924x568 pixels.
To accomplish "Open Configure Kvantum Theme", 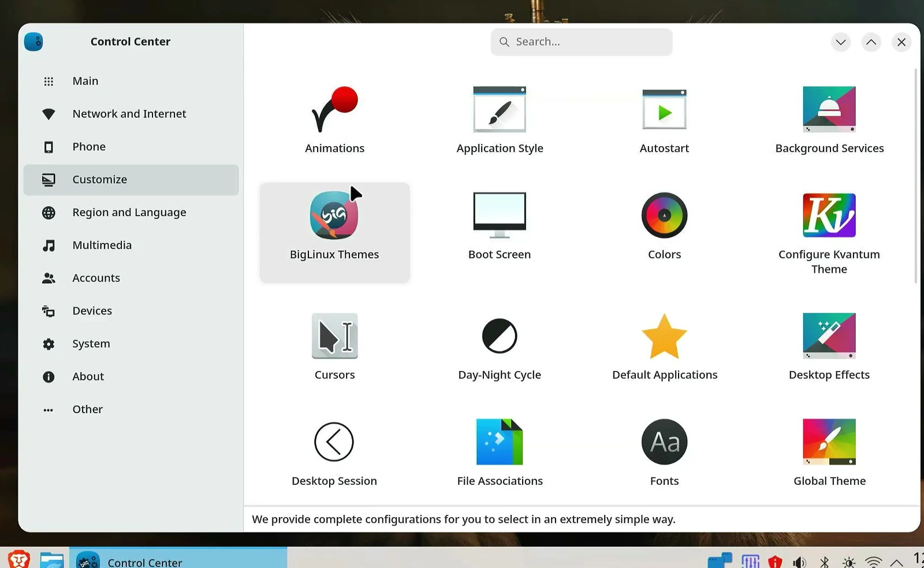I will 829,232.
